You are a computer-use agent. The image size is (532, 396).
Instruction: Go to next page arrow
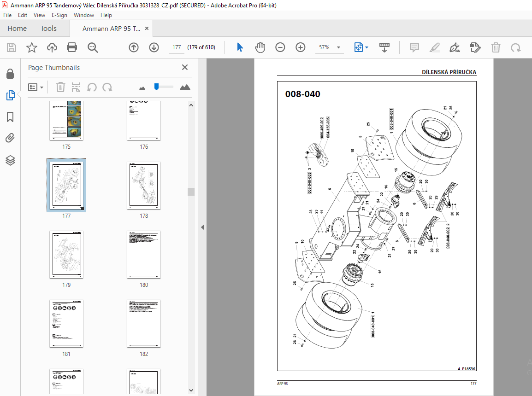click(154, 47)
